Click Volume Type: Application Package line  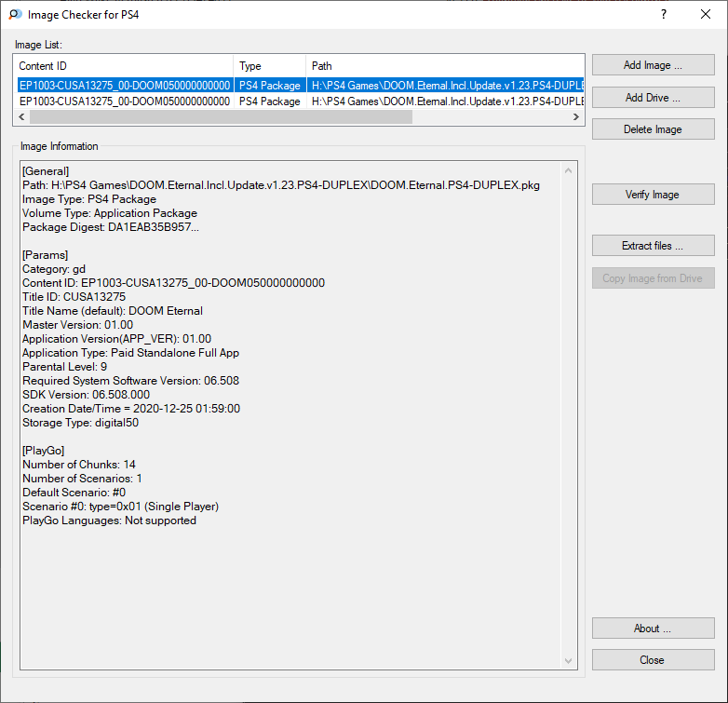pyautogui.click(x=110, y=213)
